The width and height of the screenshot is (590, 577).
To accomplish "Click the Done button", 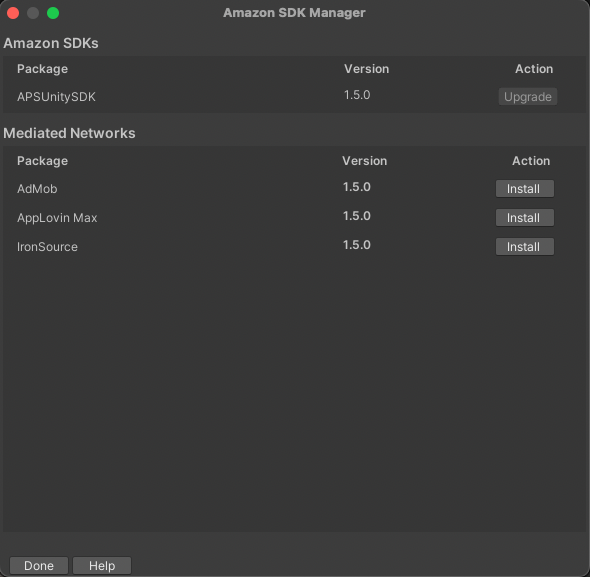I will [x=39, y=565].
